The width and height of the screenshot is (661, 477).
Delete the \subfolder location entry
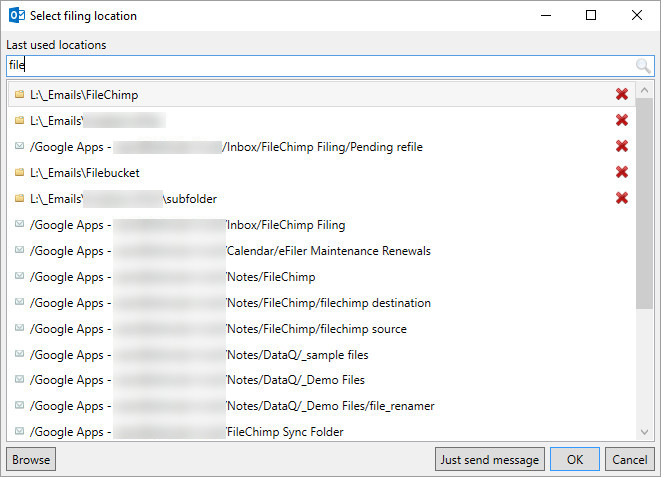622,198
